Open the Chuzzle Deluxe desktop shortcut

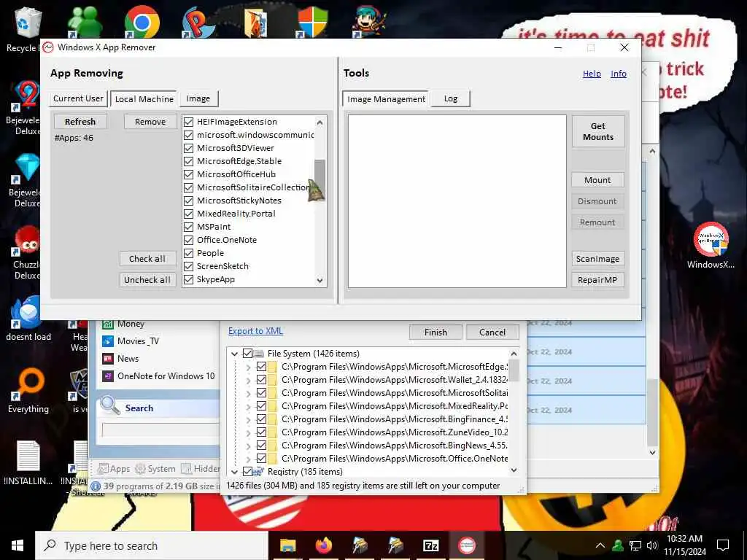[25, 252]
